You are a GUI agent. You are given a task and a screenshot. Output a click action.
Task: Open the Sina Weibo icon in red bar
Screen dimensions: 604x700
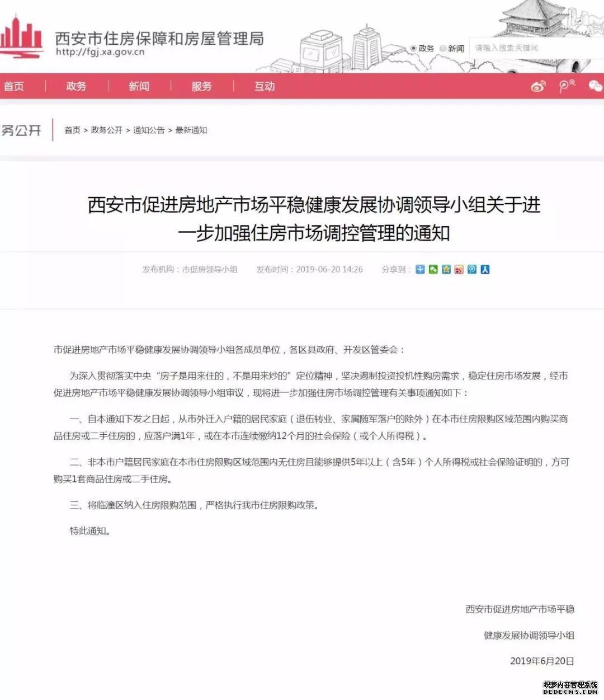(538, 86)
